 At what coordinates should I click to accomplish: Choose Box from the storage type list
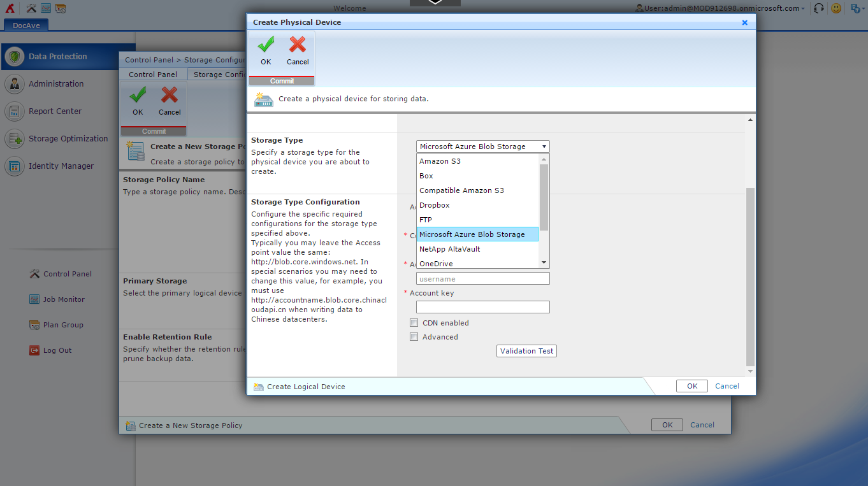(477, 176)
